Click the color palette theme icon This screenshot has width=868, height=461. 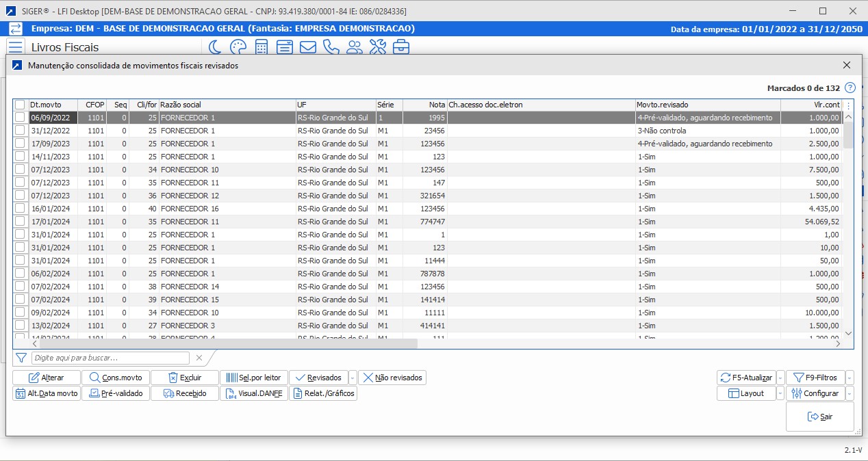click(x=238, y=47)
